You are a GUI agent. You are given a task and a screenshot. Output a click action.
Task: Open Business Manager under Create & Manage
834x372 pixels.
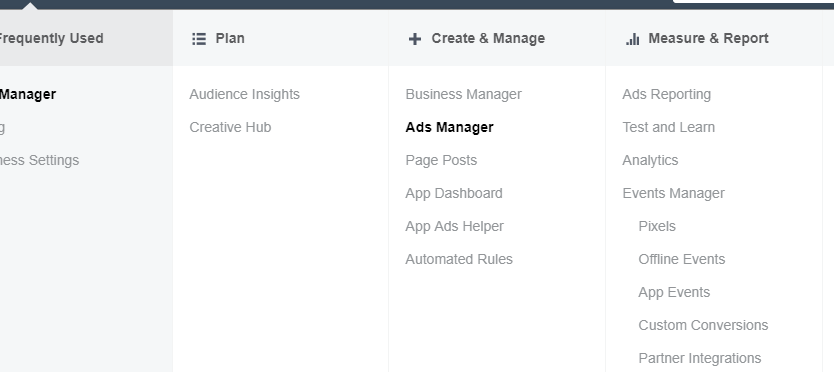(x=463, y=94)
